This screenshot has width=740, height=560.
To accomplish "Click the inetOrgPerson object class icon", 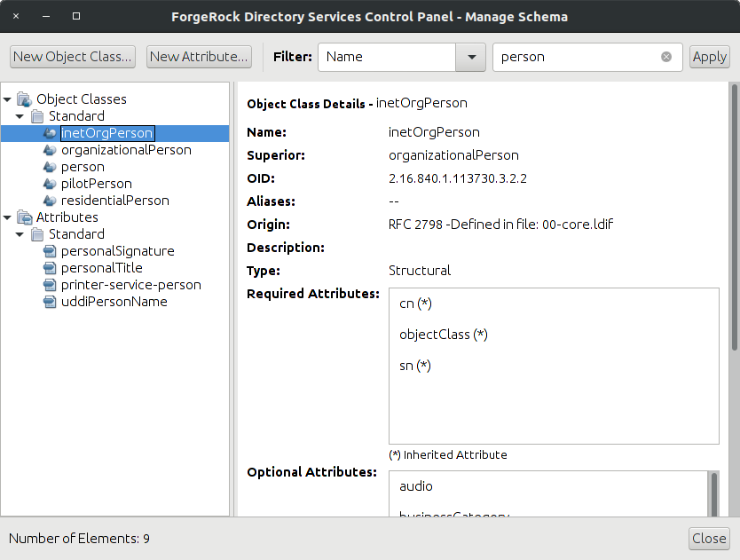I will [x=50, y=133].
